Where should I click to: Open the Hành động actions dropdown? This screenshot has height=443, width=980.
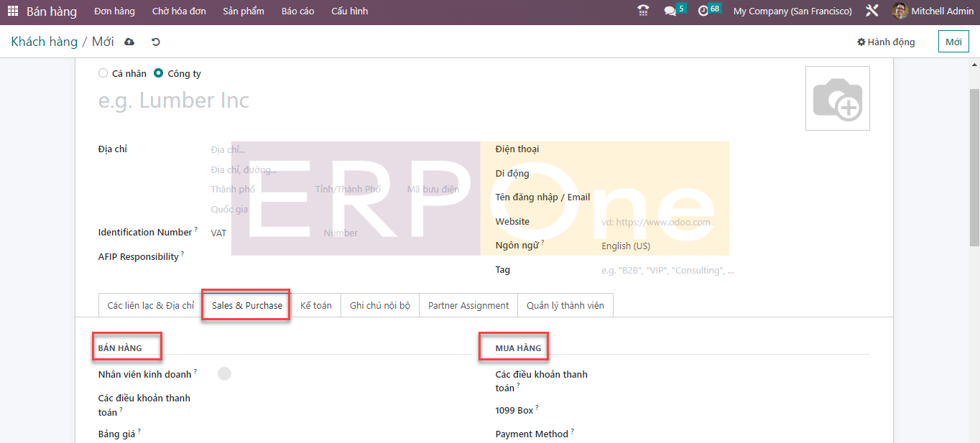(886, 42)
